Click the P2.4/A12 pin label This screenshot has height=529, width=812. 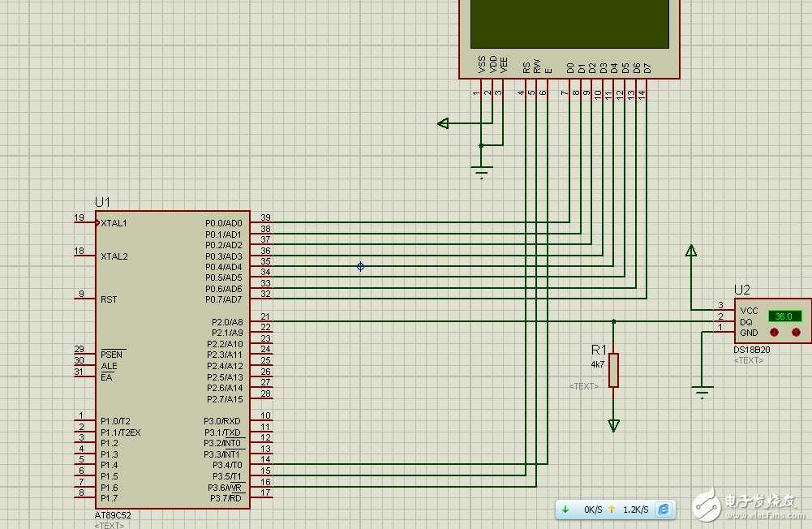tap(225, 366)
